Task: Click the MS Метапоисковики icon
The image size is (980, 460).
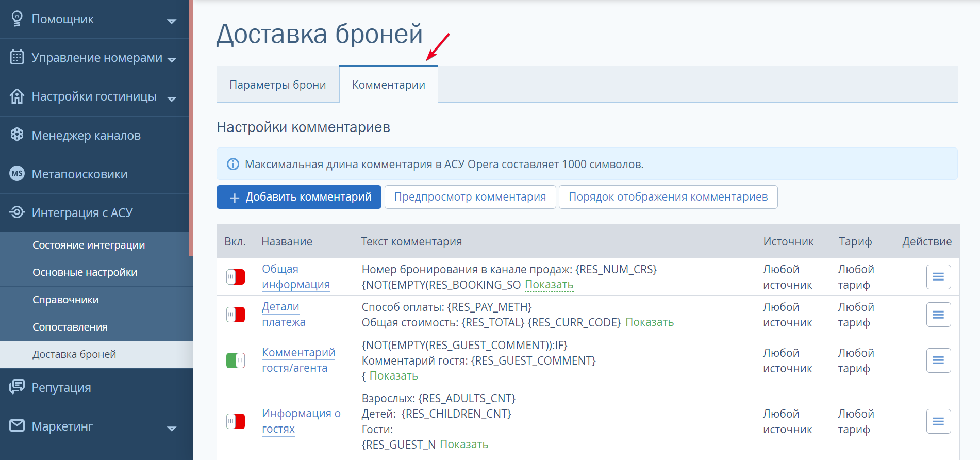Action: point(17,173)
